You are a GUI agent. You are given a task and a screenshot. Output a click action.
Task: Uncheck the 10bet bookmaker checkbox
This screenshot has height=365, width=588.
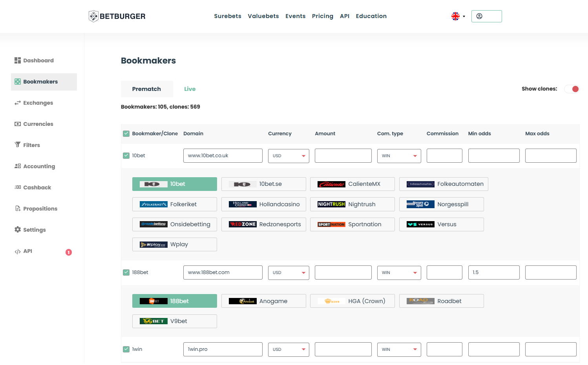pyautogui.click(x=126, y=156)
